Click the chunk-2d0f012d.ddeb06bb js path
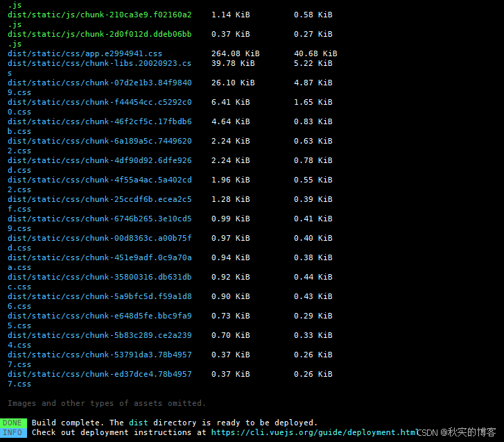 tap(100, 34)
